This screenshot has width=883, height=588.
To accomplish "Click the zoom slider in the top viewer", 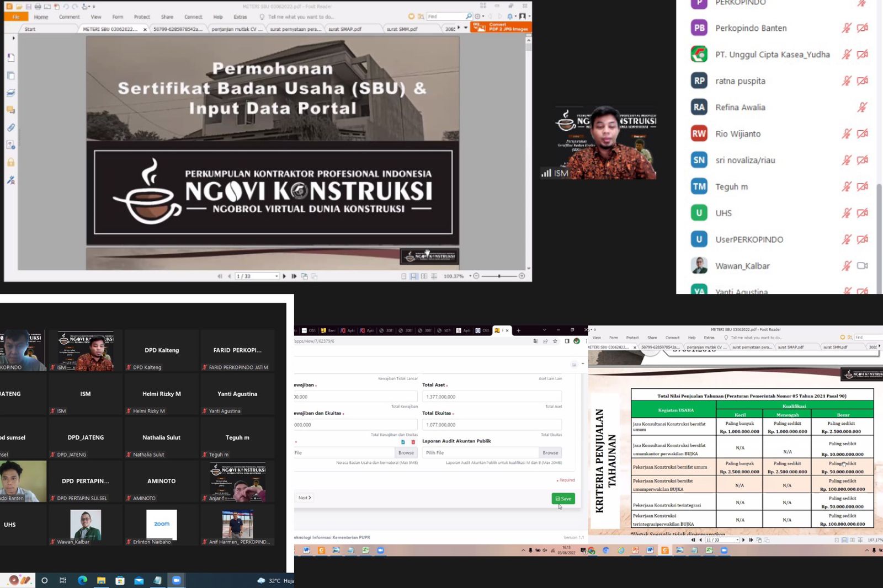I will coord(499,276).
